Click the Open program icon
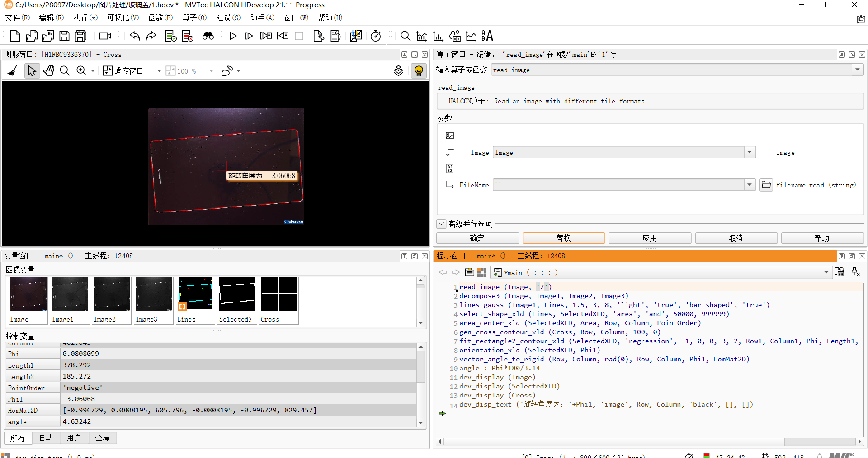The height and width of the screenshot is (458, 868). (32, 36)
